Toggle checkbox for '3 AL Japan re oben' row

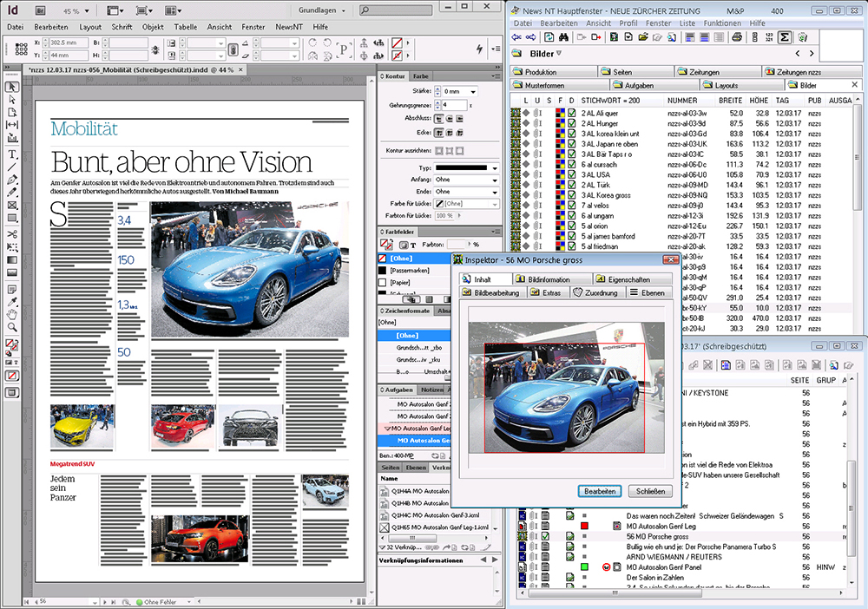(x=572, y=144)
